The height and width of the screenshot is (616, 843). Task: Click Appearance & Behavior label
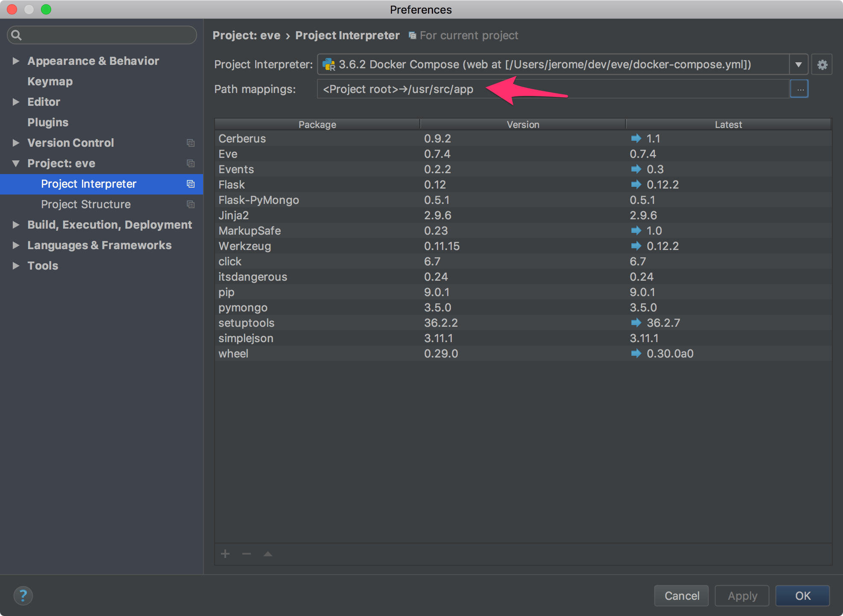coord(93,61)
